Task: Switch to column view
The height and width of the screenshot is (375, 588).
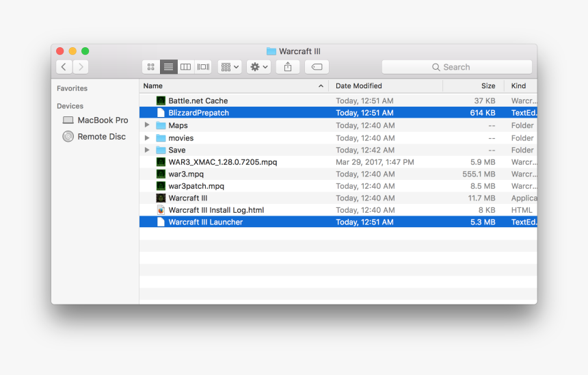Action: 185,67
